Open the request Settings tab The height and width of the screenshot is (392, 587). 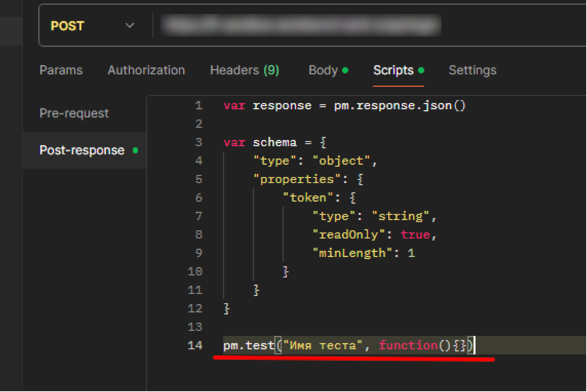pyautogui.click(x=472, y=70)
